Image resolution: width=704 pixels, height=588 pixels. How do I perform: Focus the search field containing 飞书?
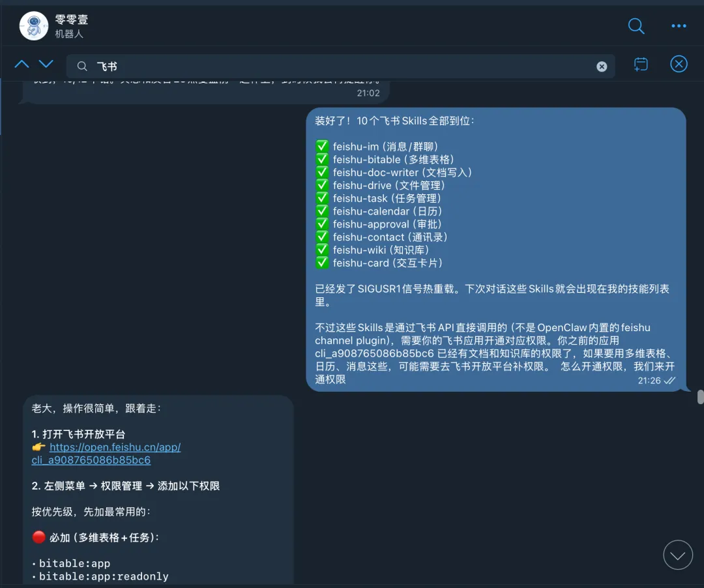point(340,66)
